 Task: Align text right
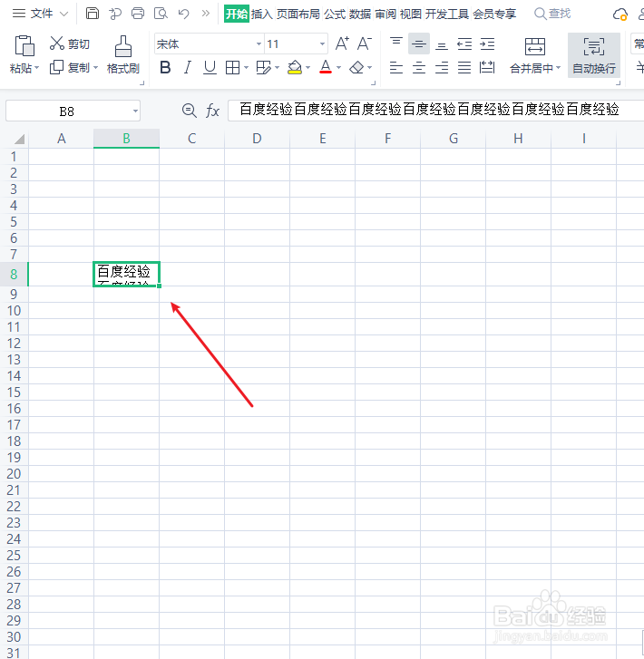(442, 67)
